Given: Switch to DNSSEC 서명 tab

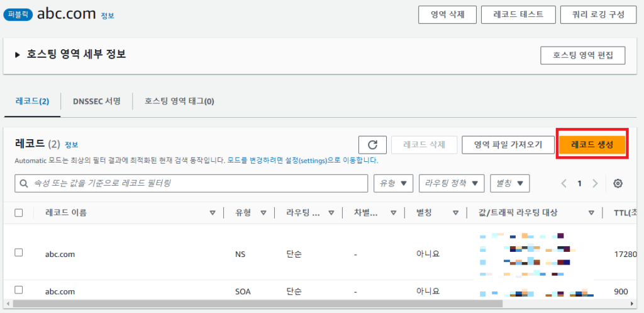Looking at the screenshot, I should click(96, 101).
